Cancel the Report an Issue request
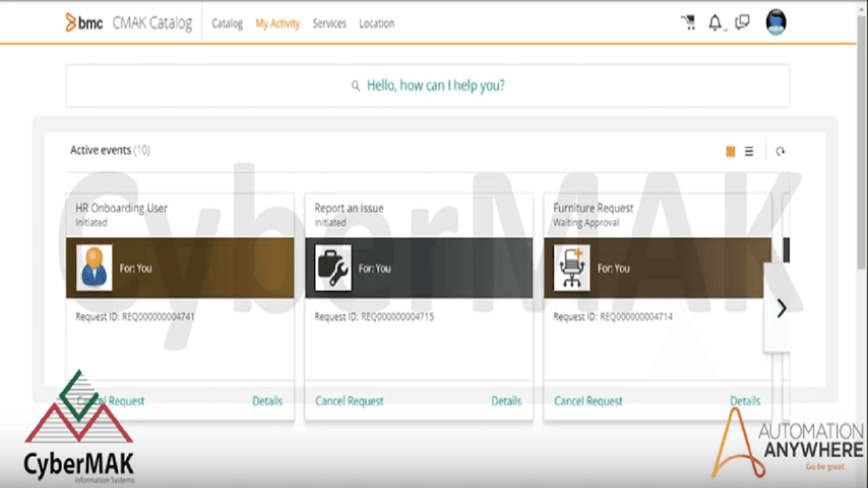The width and height of the screenshot is (868, 488). coord(349,401)
